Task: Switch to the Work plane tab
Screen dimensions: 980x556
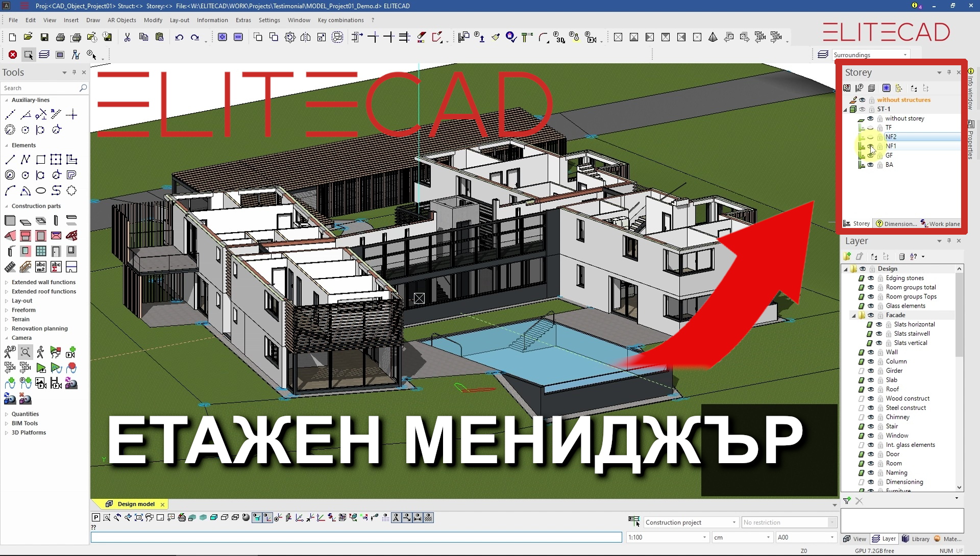Action: [940, 223]
